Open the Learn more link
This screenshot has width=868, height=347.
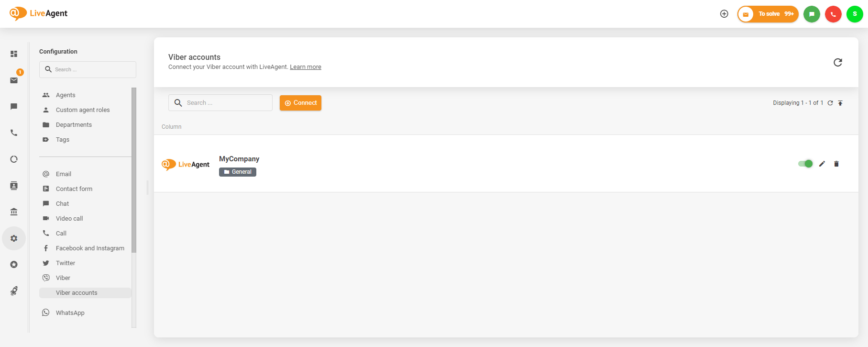pyautogui.click(x=306, y=67)
